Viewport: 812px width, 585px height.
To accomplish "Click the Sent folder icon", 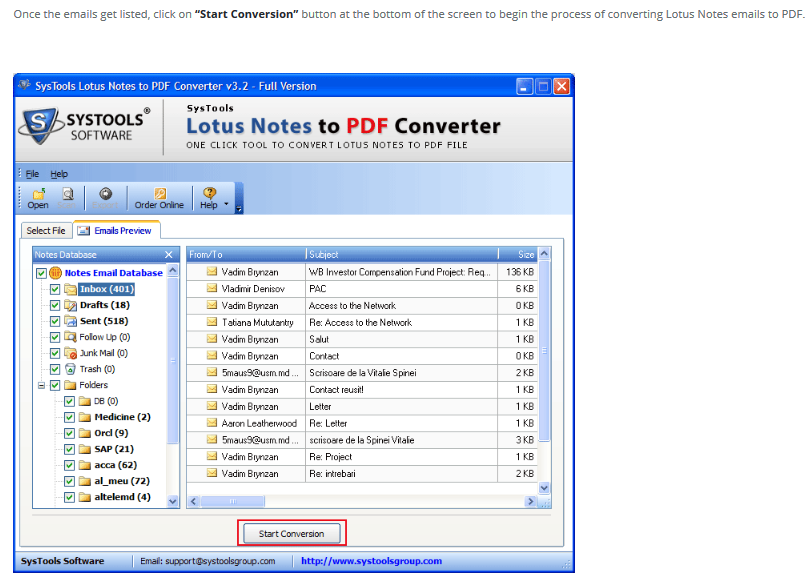I will click(70, 321).
